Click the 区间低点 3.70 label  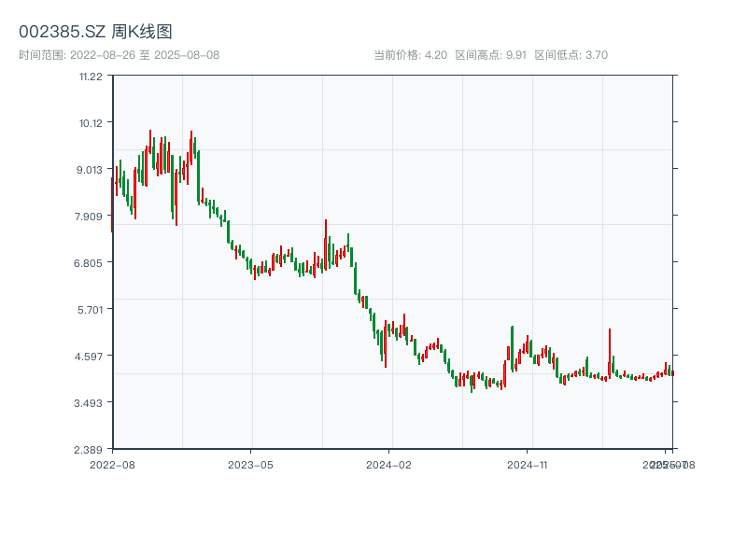[571, 55]
